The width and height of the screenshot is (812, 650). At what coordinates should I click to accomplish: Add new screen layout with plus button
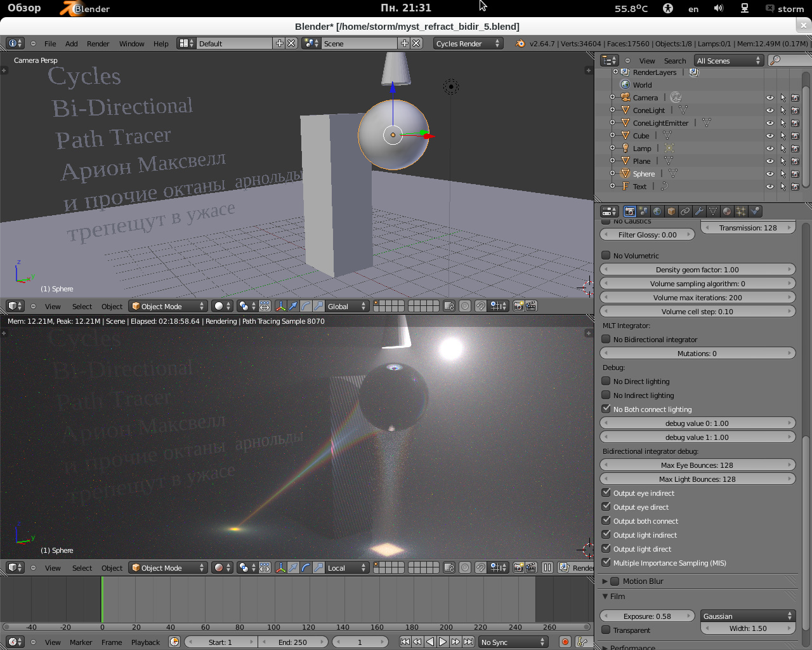tap(280, 43)
